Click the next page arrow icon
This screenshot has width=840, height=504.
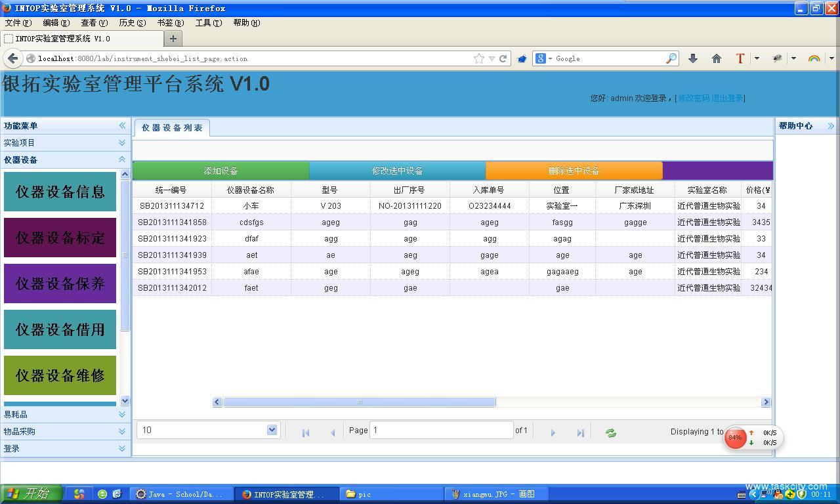[553, 433]
